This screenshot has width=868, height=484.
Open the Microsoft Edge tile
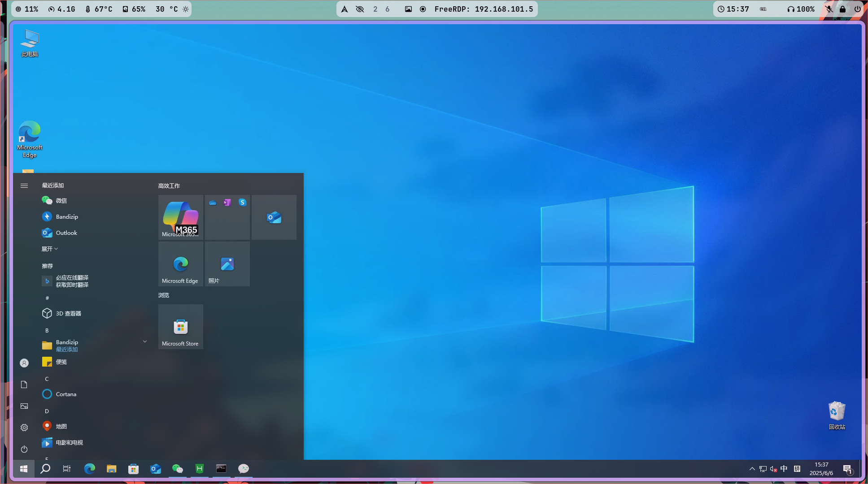[181, 264]
